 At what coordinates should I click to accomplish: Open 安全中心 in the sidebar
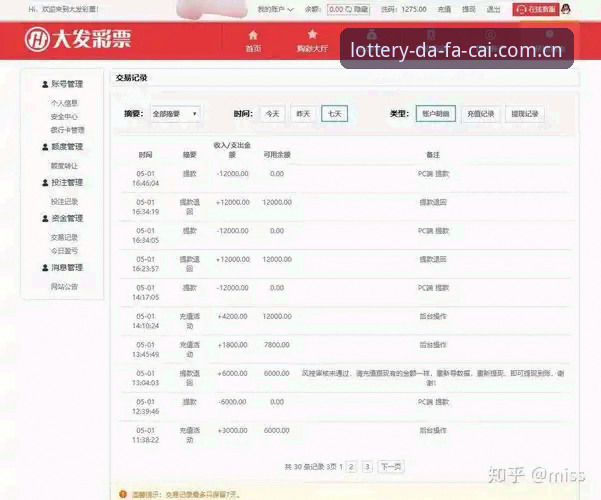tap(64, 117)
